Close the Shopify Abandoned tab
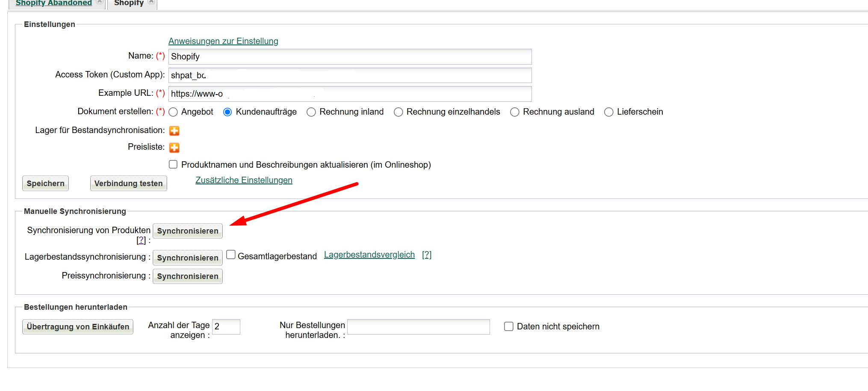Screen dimensions: 868x391 click(99, 2)
